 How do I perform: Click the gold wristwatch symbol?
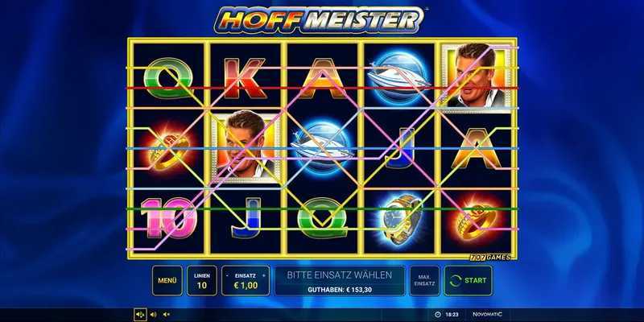coord(399,219)
